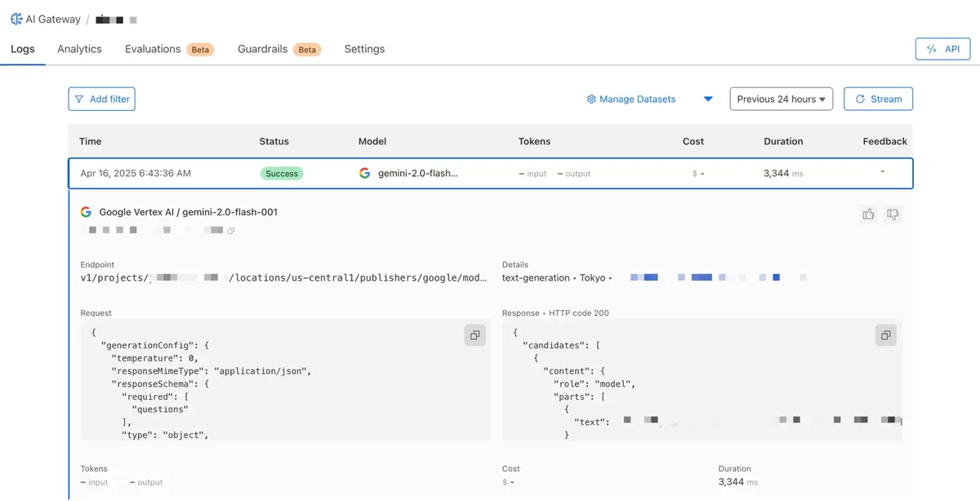Click the Google Vertex AI provider icon
Viewport: 980px width, 501px height.
coord(86,211)
